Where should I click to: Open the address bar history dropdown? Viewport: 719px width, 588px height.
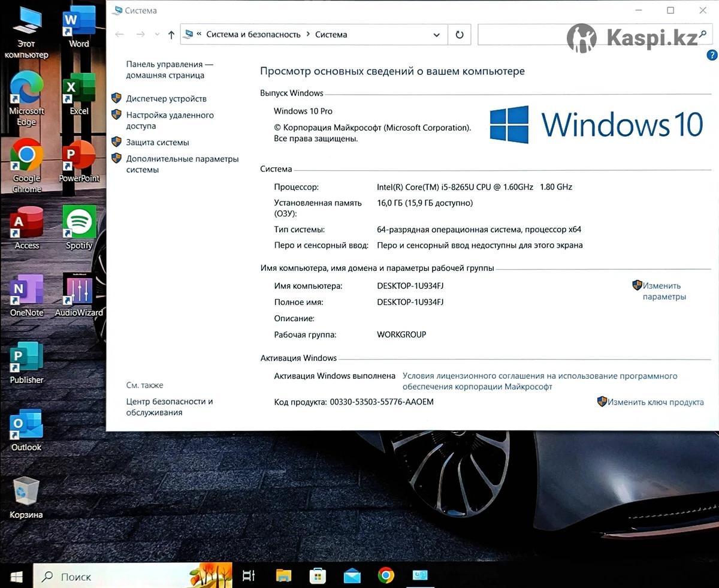pyautogui.click(x=437, y=35)
